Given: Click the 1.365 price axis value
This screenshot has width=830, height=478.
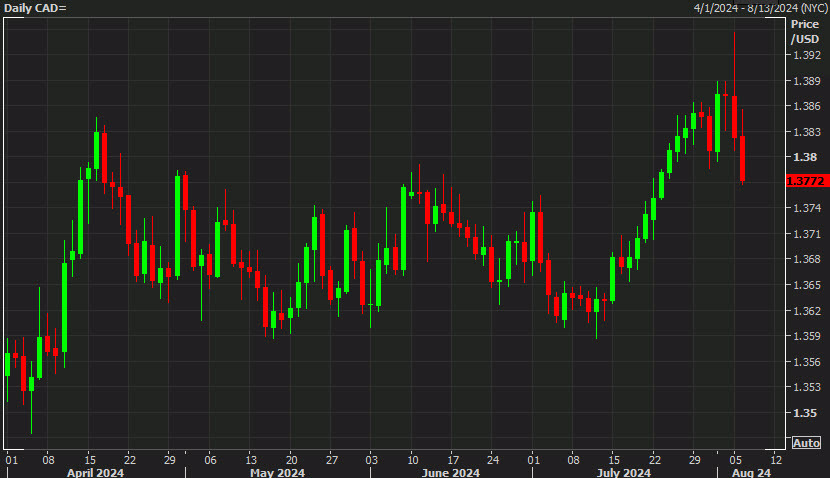Looking at the screenshot, I should pyautogui.click(x=806, y=285).
